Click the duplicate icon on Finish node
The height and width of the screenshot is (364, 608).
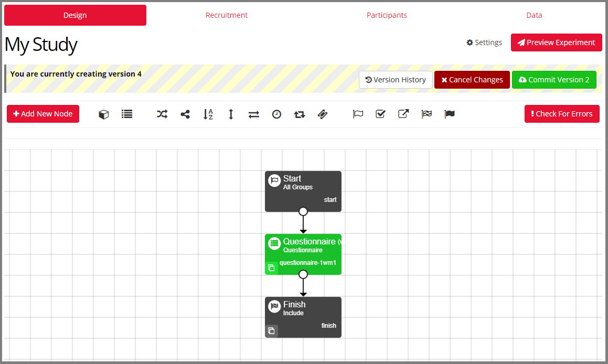pyautogui.click(x=271, y=331)
